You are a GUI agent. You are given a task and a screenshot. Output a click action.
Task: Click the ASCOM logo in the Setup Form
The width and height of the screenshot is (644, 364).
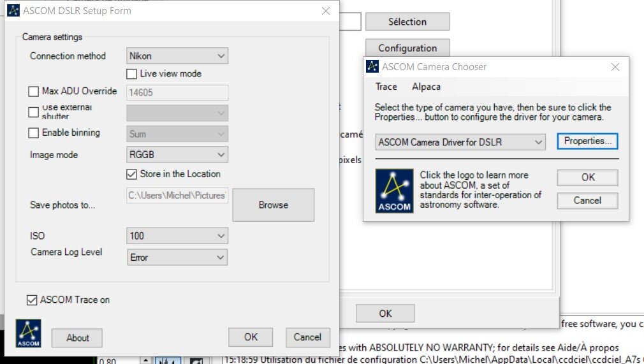click(28, 333)
